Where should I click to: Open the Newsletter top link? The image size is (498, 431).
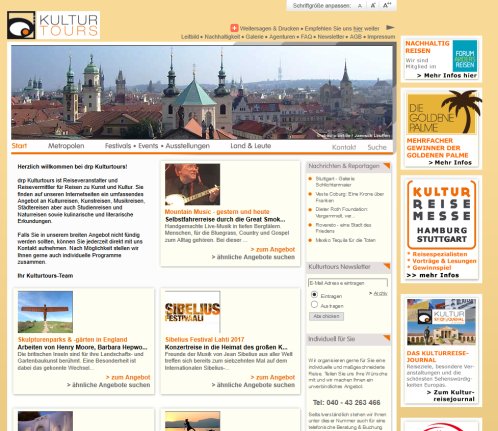pos(331,37)
